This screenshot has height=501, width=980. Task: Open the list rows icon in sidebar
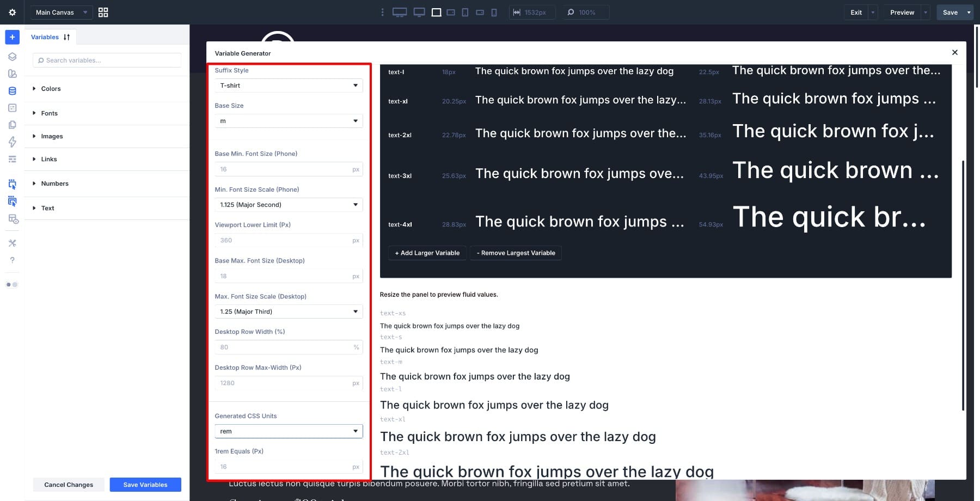coord(12,159)
